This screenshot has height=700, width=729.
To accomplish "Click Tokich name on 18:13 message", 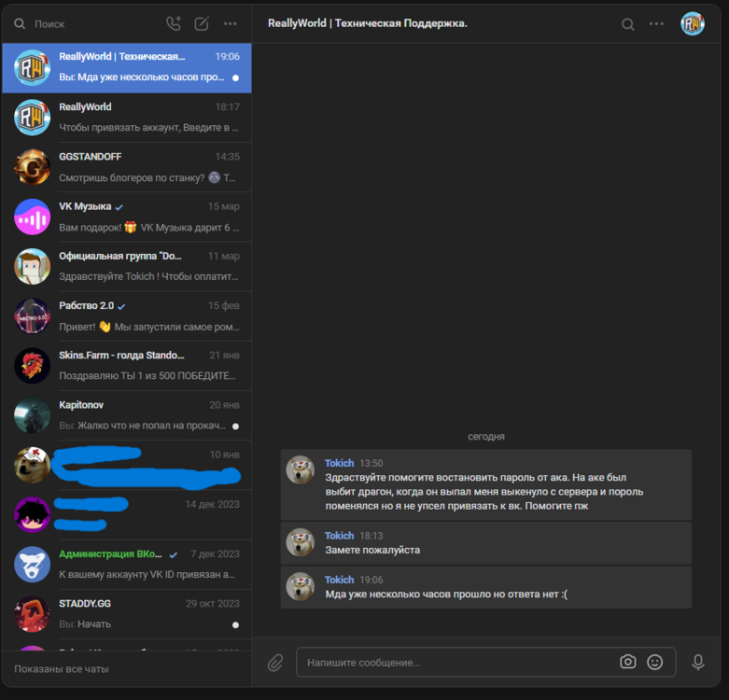I will (x=339, y=536).
